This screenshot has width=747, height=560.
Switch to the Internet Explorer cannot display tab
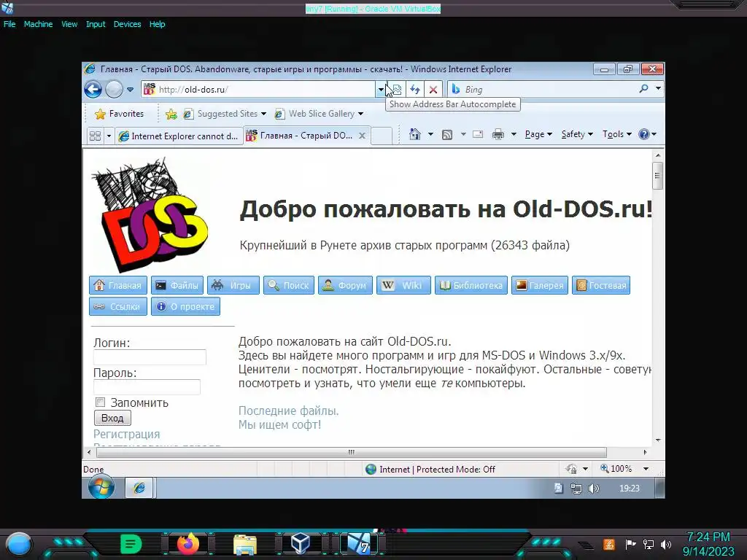(x=179, y=136)
